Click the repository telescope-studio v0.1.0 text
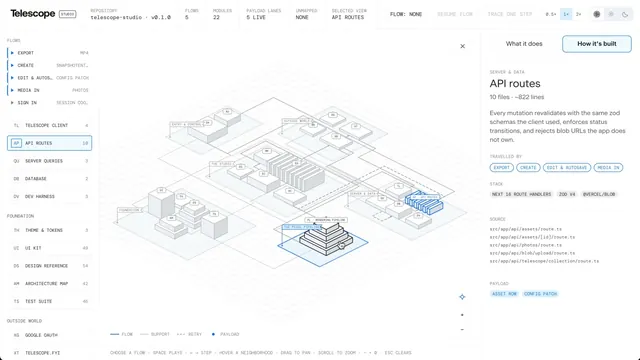 [x=131, y=17]
